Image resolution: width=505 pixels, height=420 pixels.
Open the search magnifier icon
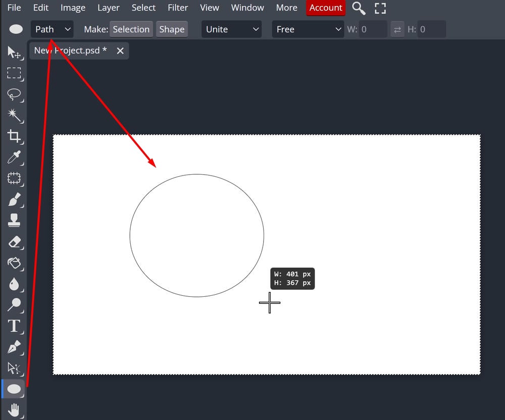[x=359, y=8]
